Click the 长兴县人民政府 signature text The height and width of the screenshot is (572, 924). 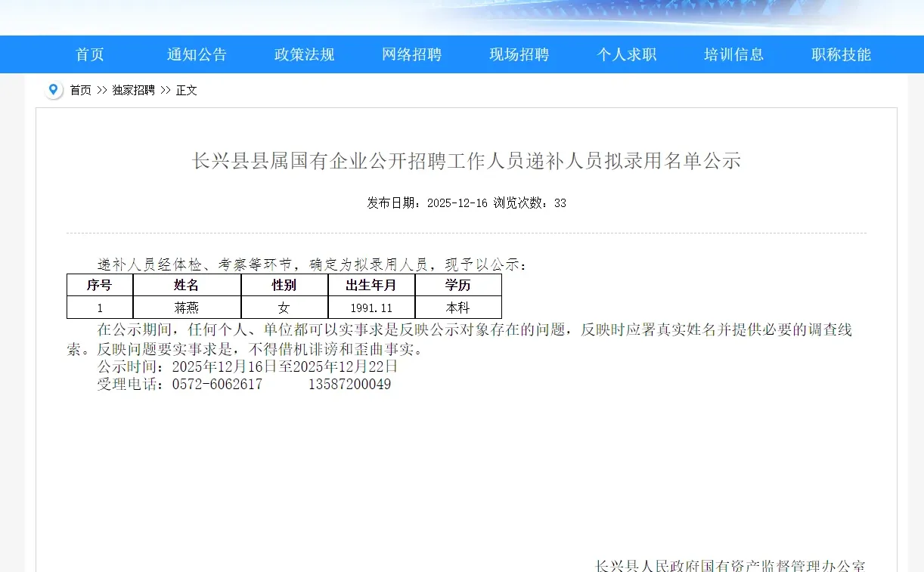[728, 566]
